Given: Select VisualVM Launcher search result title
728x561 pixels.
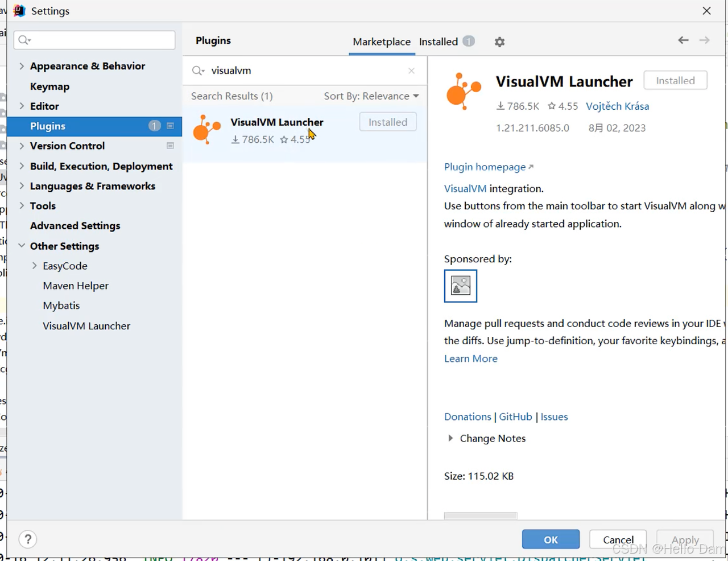Looking at the screenshot, I should 277,122.
